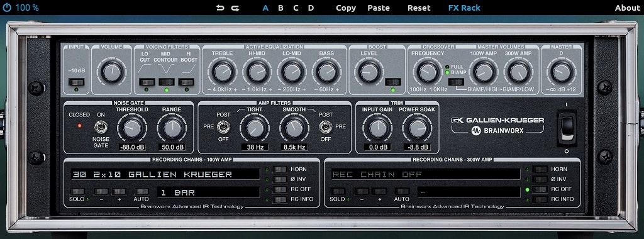Click the Master output knob
644x239 pixels.
(x=561, y=73)
